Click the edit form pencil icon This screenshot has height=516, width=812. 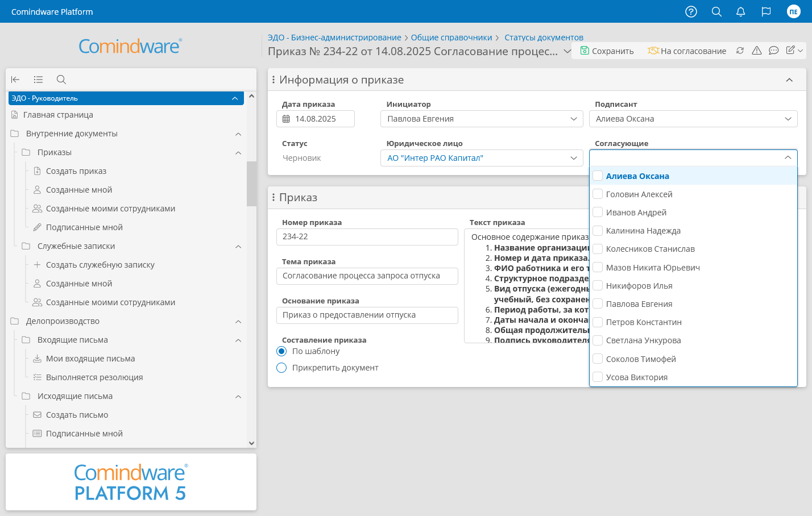point(790,50)
